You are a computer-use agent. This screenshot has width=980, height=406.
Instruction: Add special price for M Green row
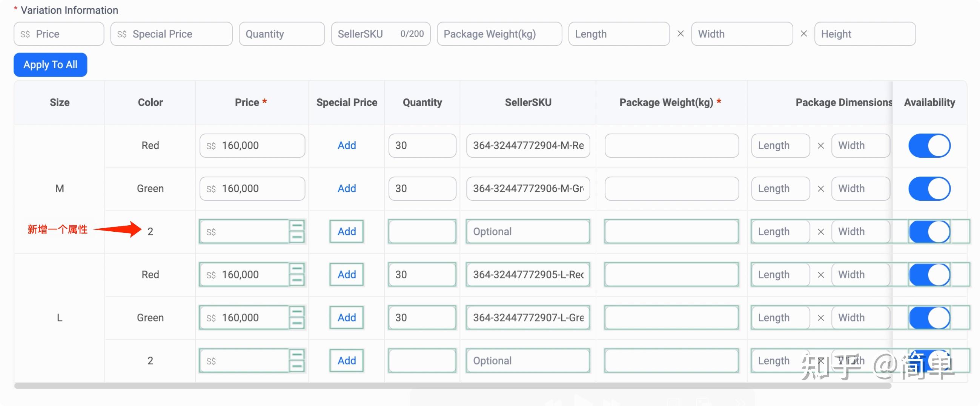[x=347, y=188]
